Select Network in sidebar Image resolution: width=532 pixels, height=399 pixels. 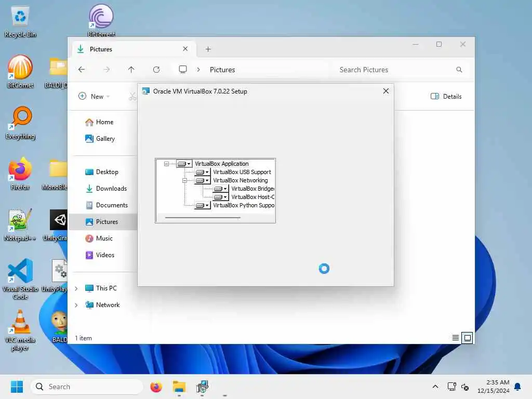pos(102,305)
